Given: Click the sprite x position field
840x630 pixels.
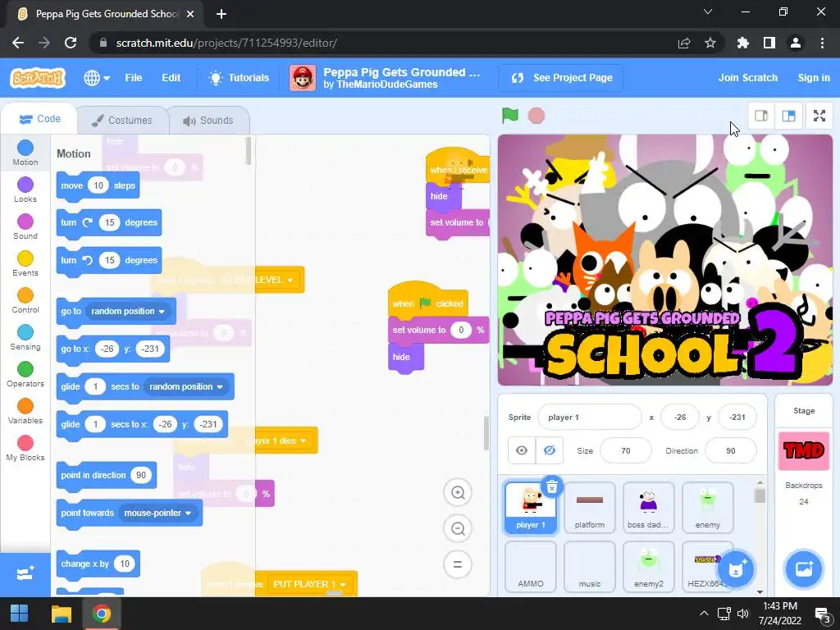Looking at the screenshot, I should (680, 418).
